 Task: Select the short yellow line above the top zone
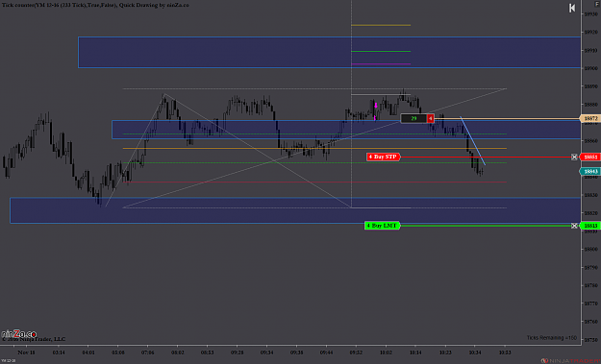tap(381, 25)
